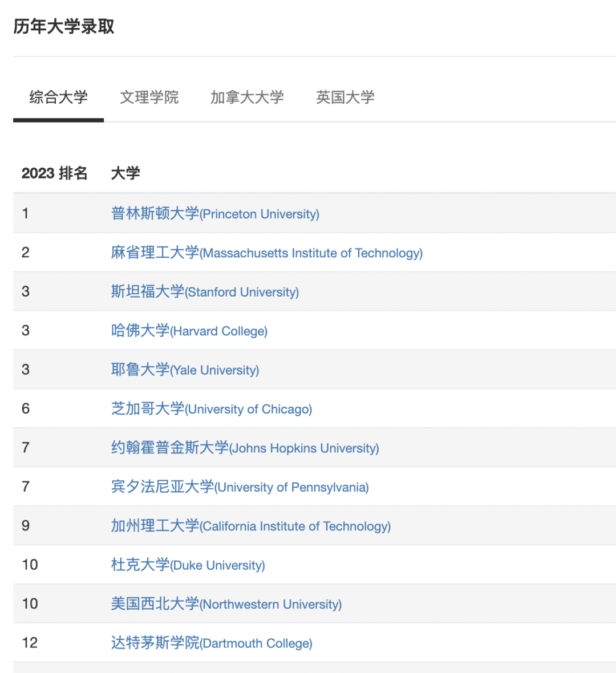Click rank 7 in Pennsylvania row
This screenshot has width=616, height=673.
pos(25,486)
